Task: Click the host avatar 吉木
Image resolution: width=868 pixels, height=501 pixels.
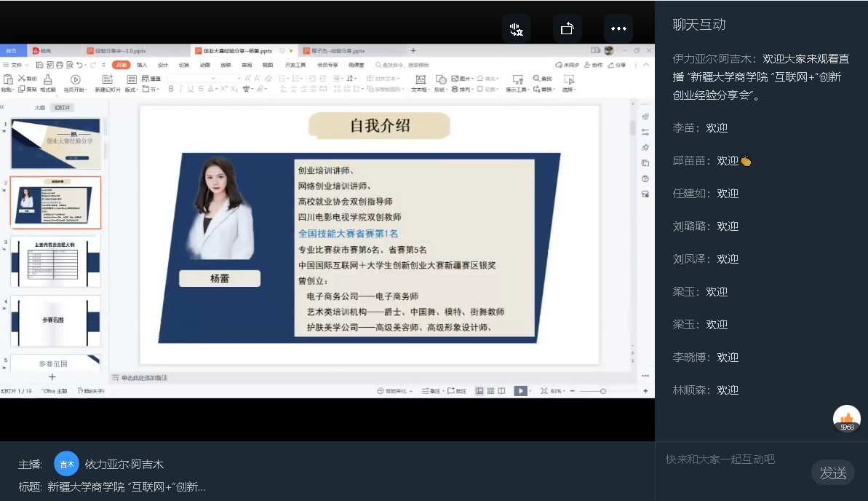Action: pos(66,465)
